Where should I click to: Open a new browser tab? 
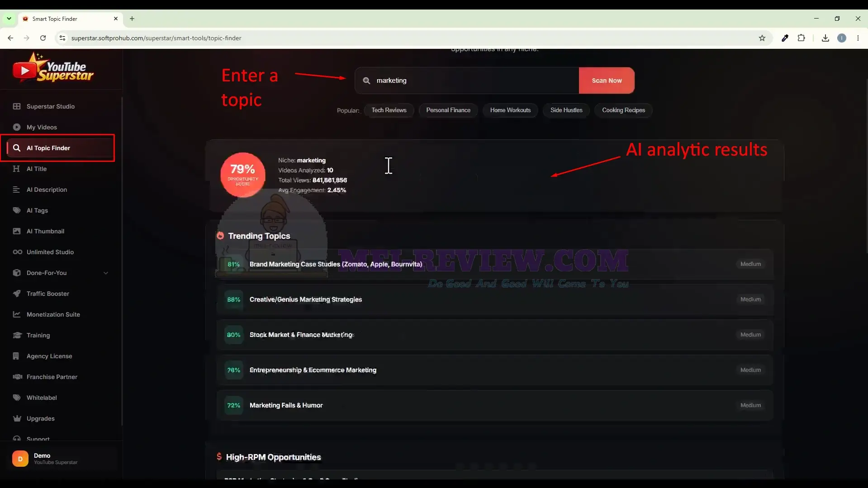point(132,19)
